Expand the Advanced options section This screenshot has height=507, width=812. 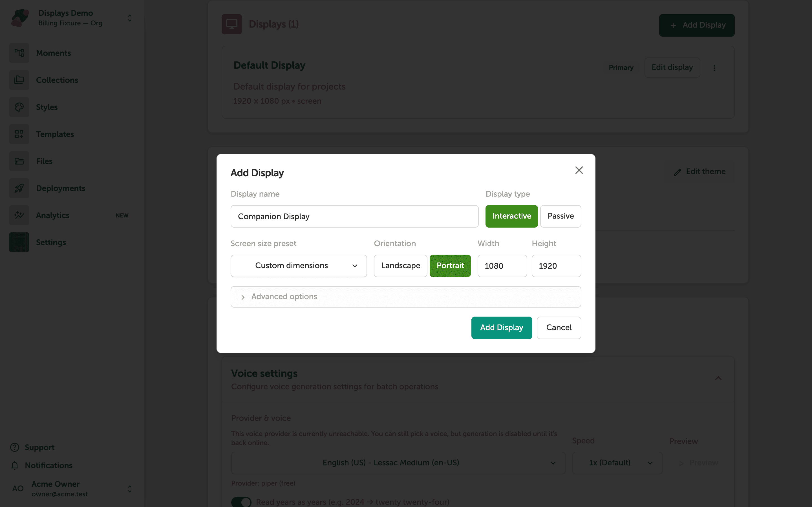pos(406,297)
